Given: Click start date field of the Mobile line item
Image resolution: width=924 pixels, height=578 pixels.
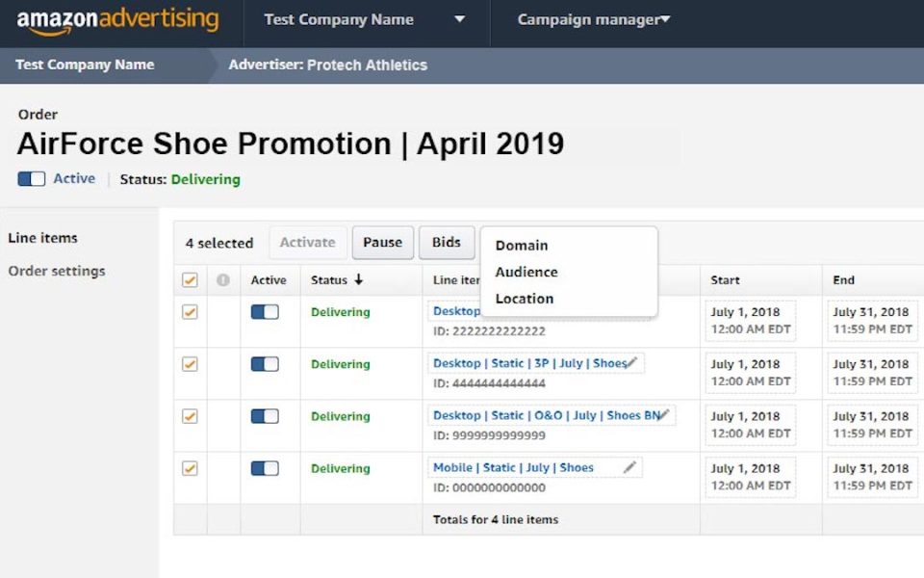Looking at the screenshot, I should 750,477.
